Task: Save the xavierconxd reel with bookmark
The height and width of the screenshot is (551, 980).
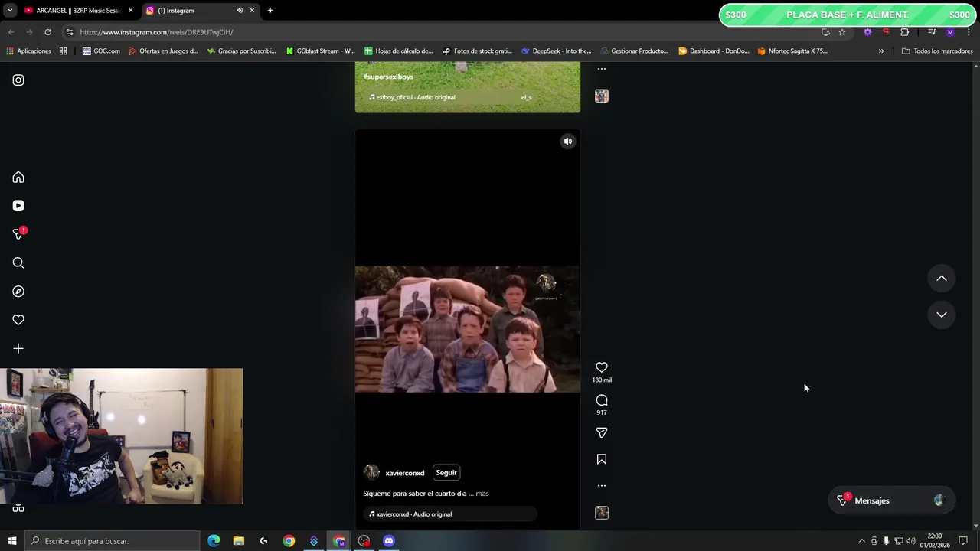Action: pos(602,459)
